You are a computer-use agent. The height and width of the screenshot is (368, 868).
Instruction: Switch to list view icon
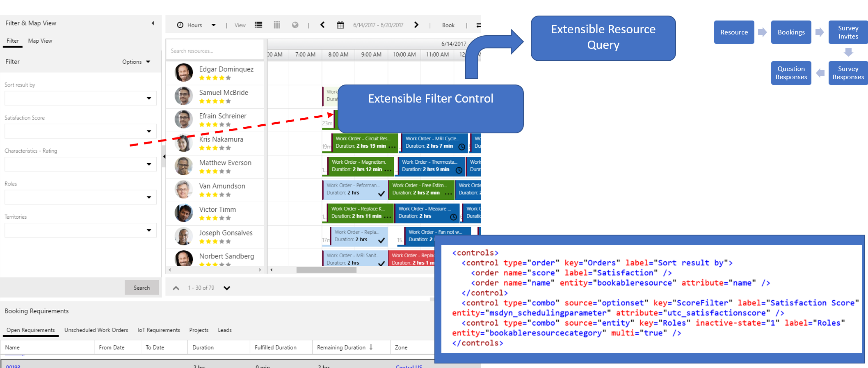click(258, 25)
